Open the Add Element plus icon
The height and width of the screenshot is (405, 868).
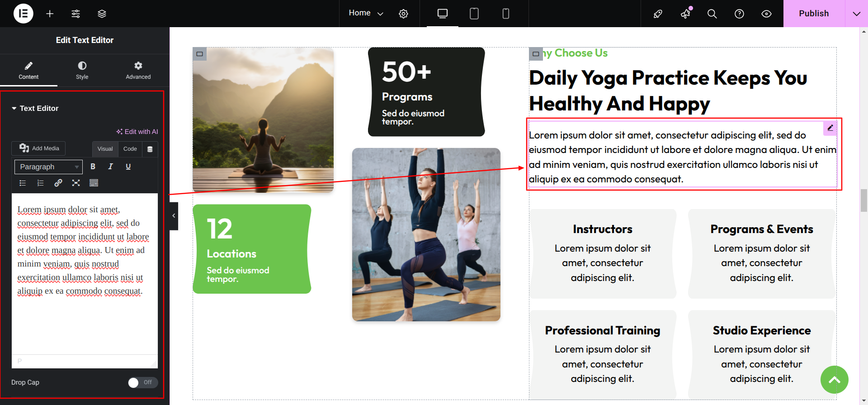tap(50, 14)
